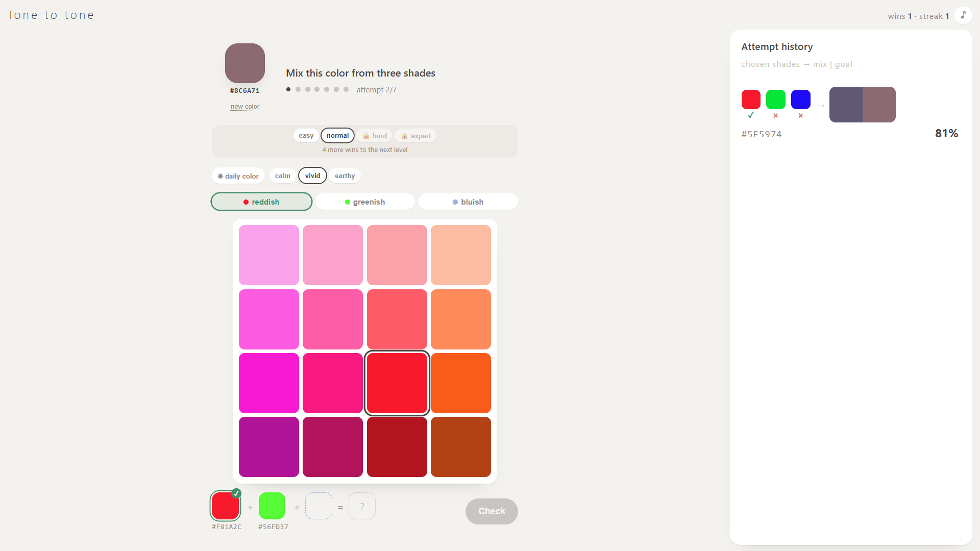Open the greenish shades tab
The height and width of the screenshot is (551, 980).
click(x=365, y=202)
